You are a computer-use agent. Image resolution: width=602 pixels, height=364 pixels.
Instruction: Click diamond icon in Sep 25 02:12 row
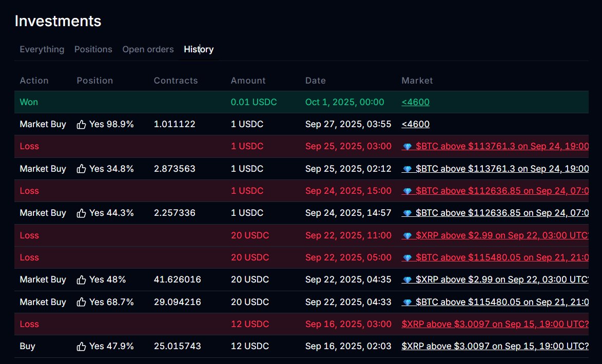click(407, 169)
